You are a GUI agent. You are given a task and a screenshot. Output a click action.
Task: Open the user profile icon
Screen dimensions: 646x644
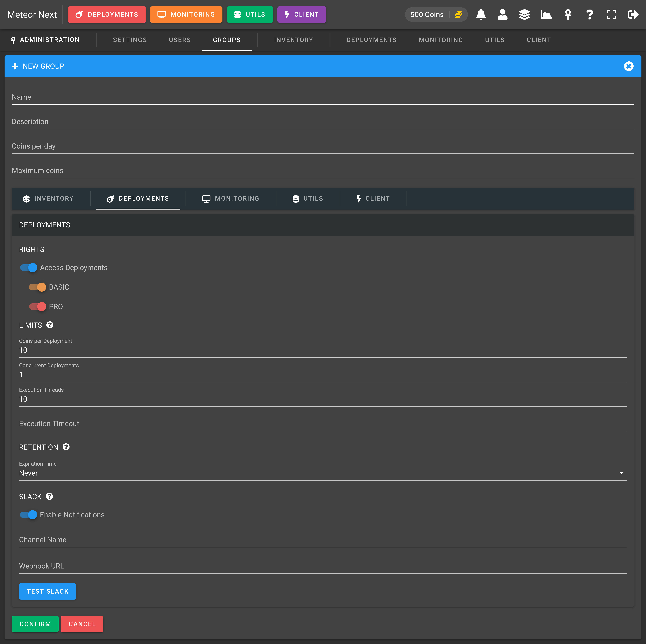(503, 14)
